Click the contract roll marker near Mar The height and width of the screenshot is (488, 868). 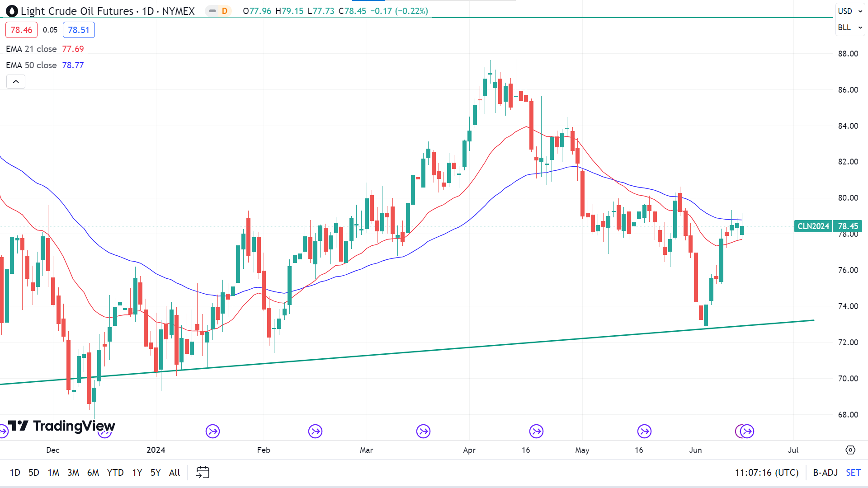tap(423, 431)
